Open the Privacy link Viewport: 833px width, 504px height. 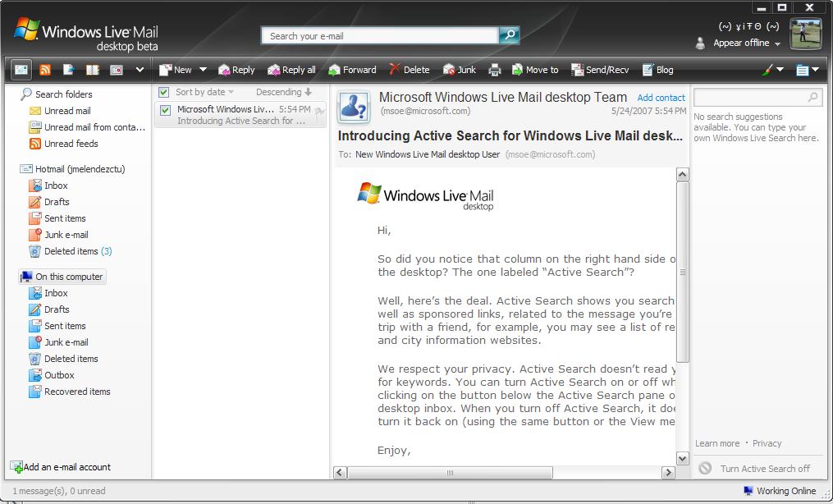(767, 443)
